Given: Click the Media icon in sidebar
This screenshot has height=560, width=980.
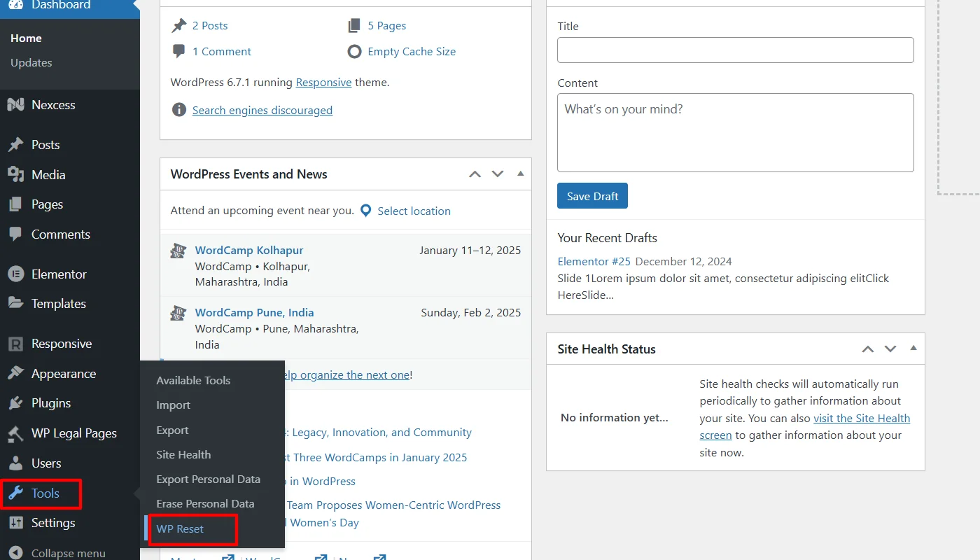Looking at the screenshot, I should coord(15,175).
